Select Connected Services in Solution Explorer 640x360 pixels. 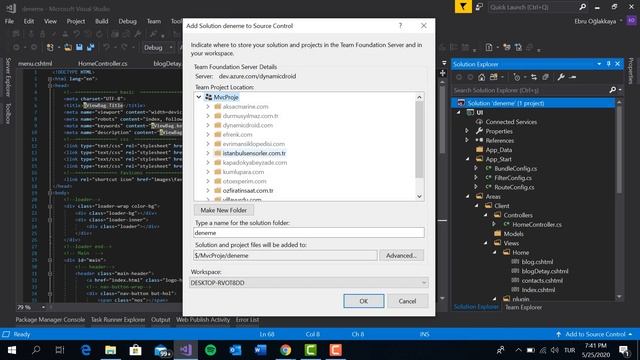[511, 122]
